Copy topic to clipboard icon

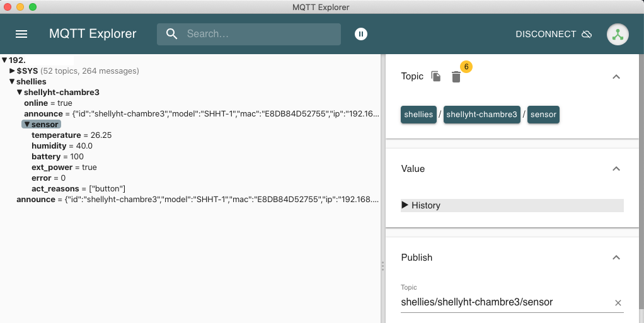click(436, 76)
